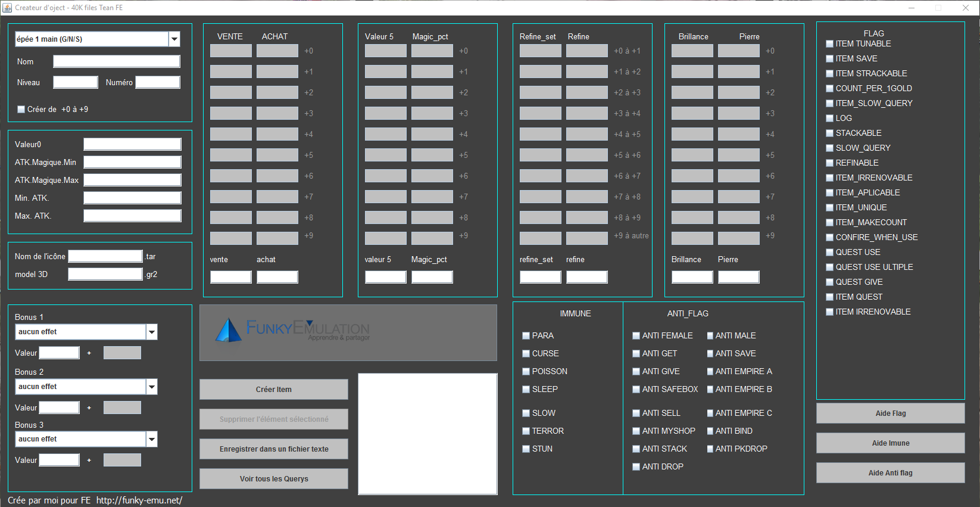
Task: Click the Créer Item button
Action: pos(274,390)
